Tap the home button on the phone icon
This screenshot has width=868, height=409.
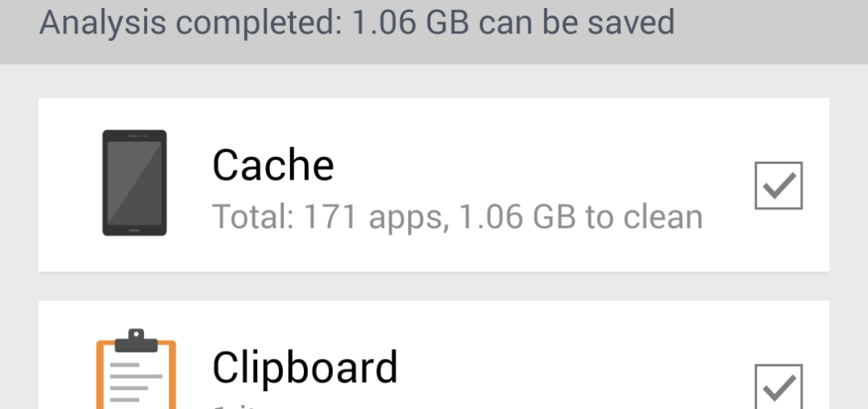pos(134,230)
